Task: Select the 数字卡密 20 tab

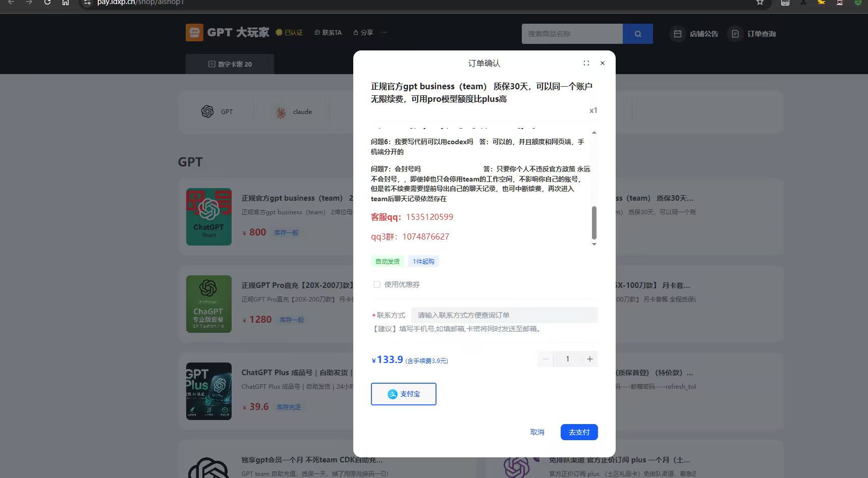Action: [x=230, y=64]
